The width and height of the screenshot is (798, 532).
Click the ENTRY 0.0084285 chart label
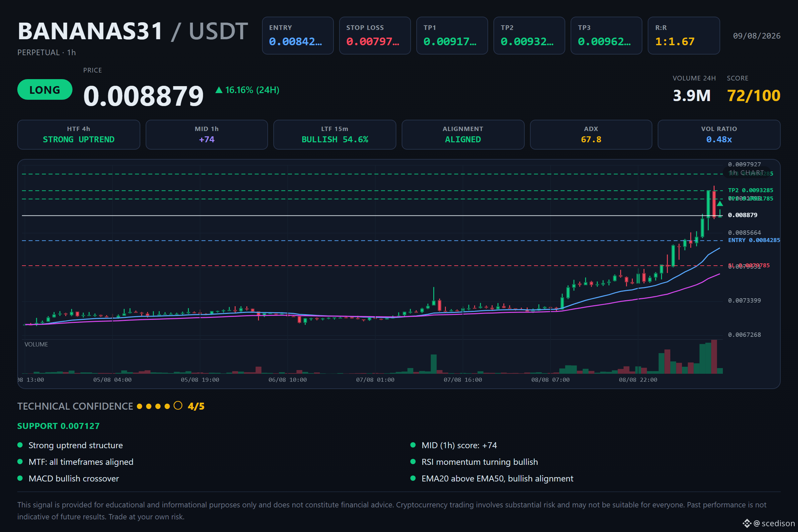click(754, 240)
